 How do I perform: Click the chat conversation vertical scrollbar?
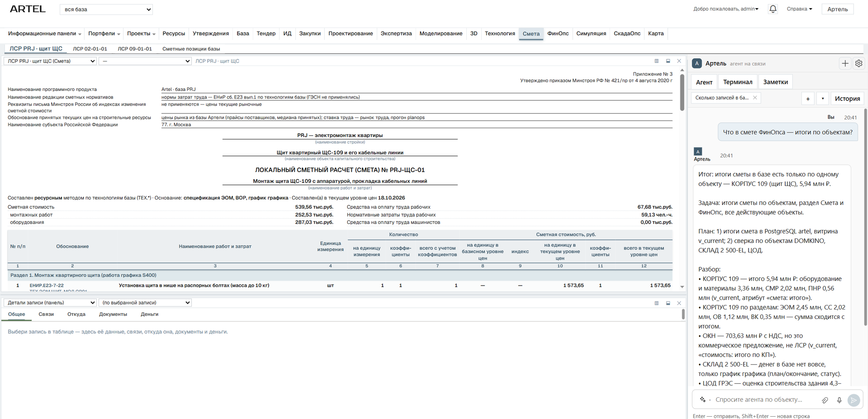(x=866, y=217)
